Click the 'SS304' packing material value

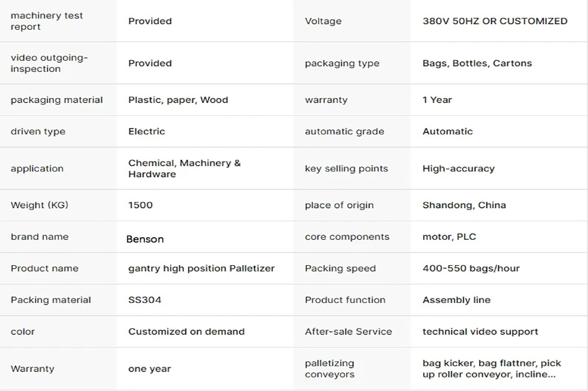point(144,300)
